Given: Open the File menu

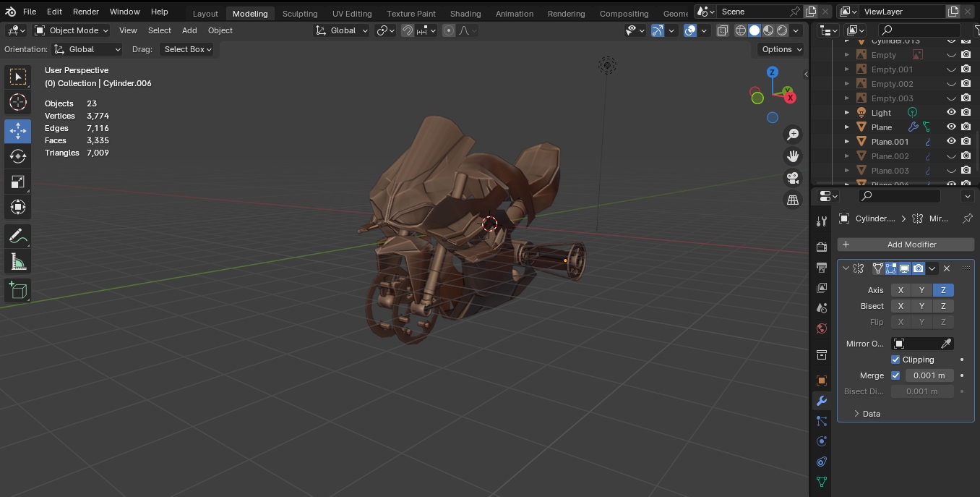Looking at the screenshot, I should [30, 12].
